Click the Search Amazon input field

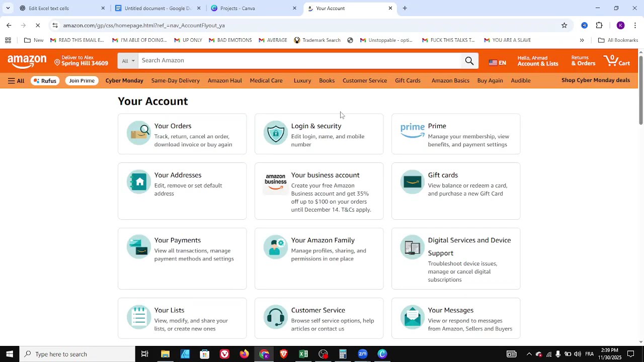299,61
